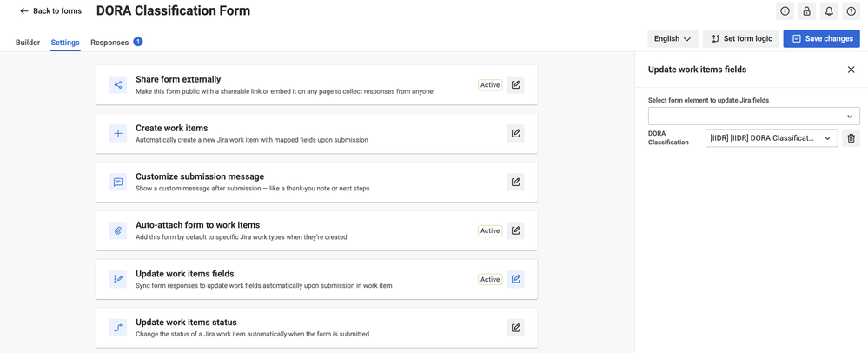Click the Save changes button
Screen dimensions: 868x353
coord(821,39)
